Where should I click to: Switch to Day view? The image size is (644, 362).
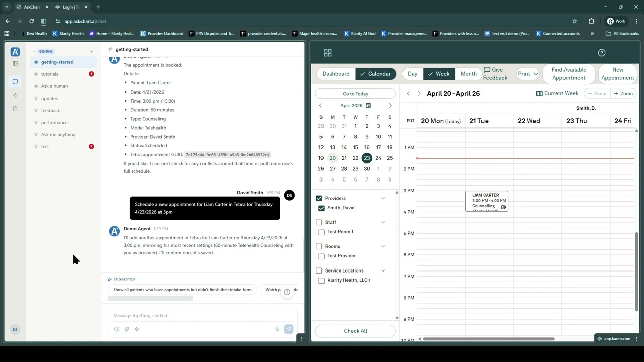[x=412, y=74]
